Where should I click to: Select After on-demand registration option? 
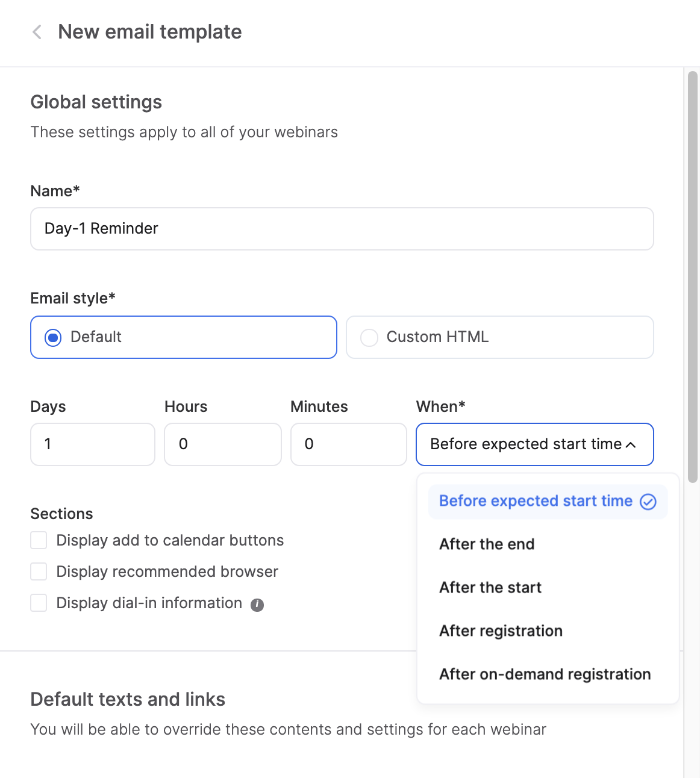tap(544, 674)
